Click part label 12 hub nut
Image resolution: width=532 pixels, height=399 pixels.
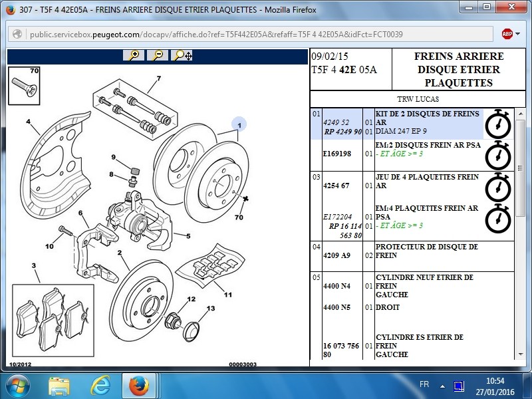tap(192, 299)
